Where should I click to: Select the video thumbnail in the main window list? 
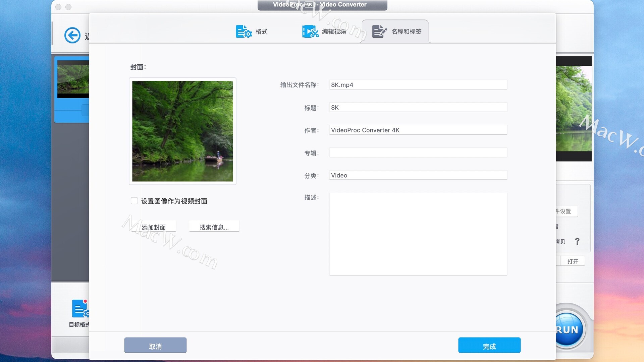pos(73,79)
